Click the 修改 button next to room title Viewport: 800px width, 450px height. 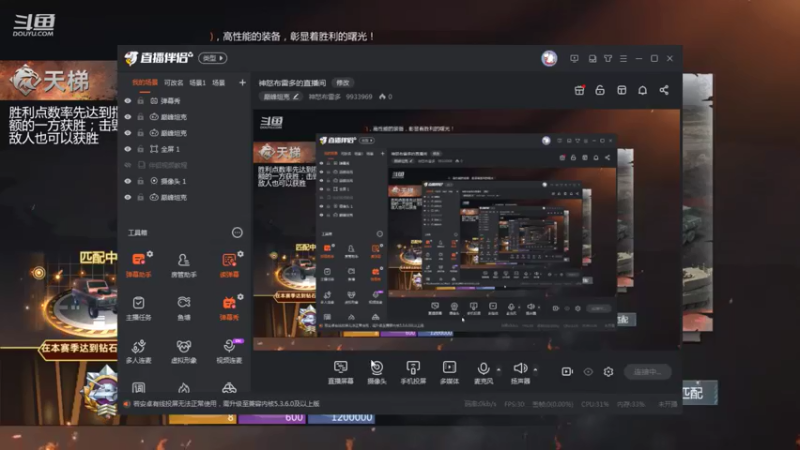343,83
